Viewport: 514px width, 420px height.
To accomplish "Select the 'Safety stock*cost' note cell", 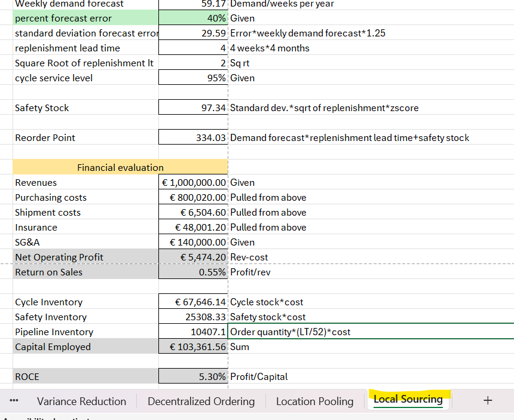I will [x=268, y=317].
